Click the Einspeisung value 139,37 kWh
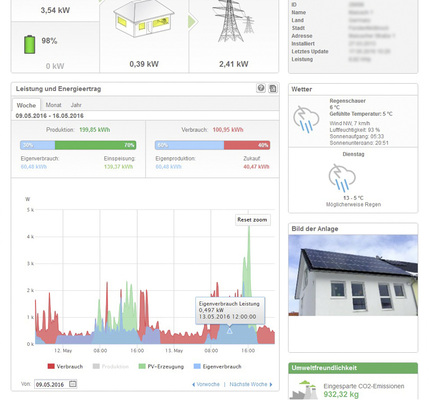This screenshot has width=429, height=400. pyautogui.click(x=118, y=166)
